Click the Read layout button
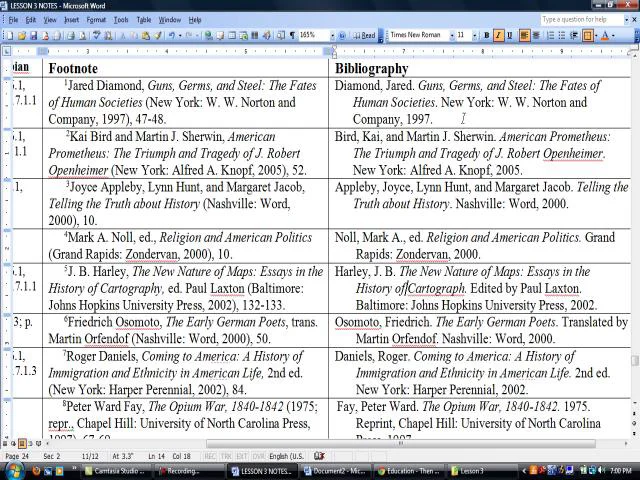640x480 pixels. point(364,36)
